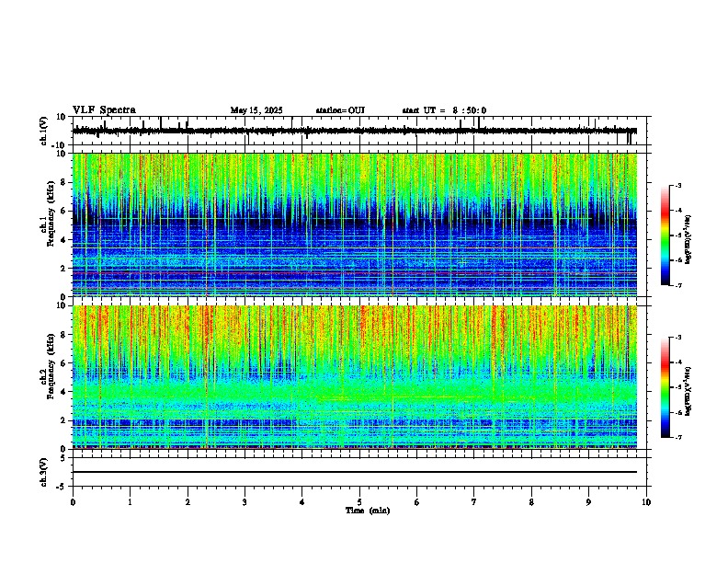Screen dimensions: 728x563
Task: Click the ch.2 spectrogram color bar
Action: coord(665,387)
